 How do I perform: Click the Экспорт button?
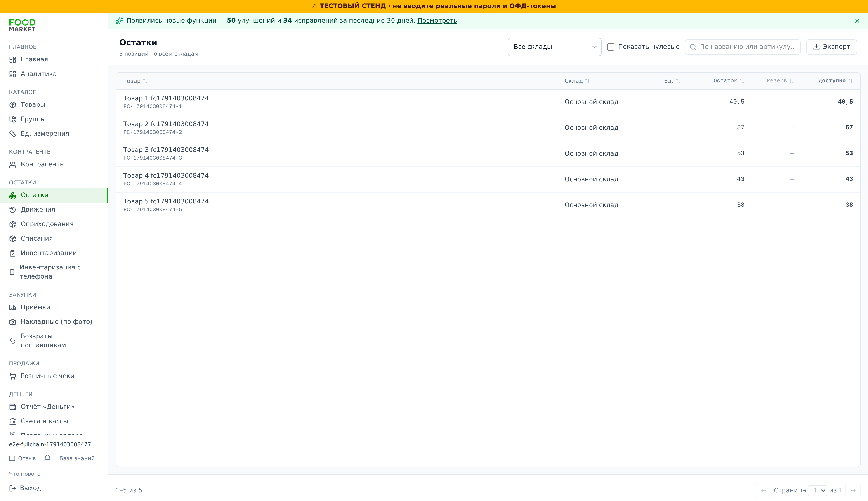coord(831,47)
